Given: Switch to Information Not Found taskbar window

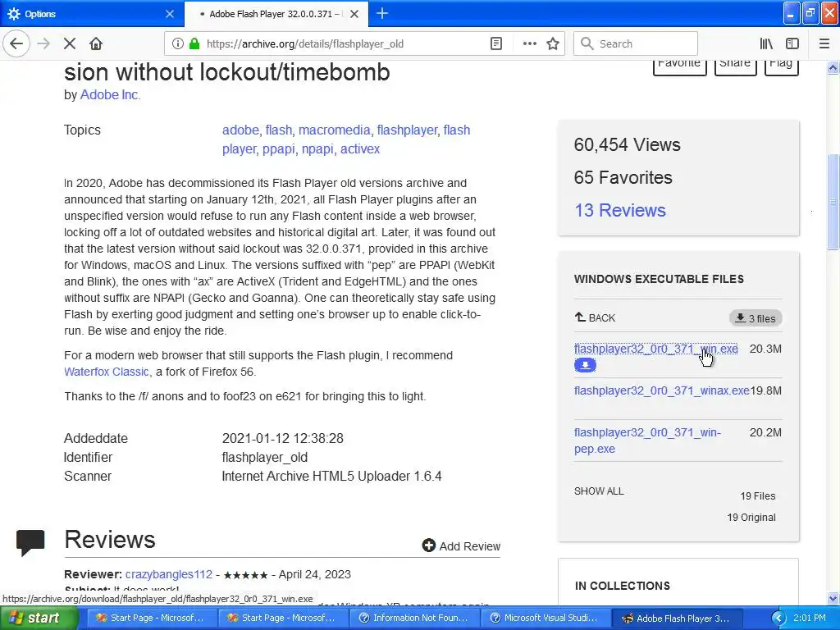Looking at the screenshot, I should click(x=413, y=618).
